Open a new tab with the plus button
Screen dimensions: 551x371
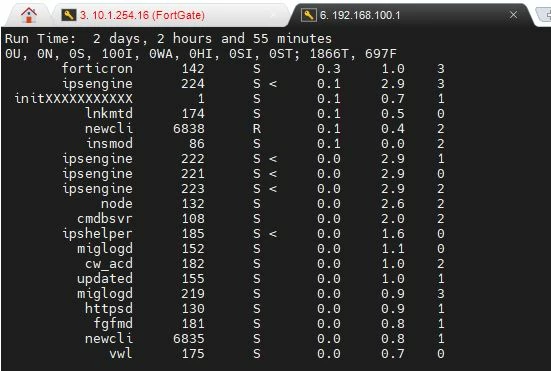coord(546,15)
